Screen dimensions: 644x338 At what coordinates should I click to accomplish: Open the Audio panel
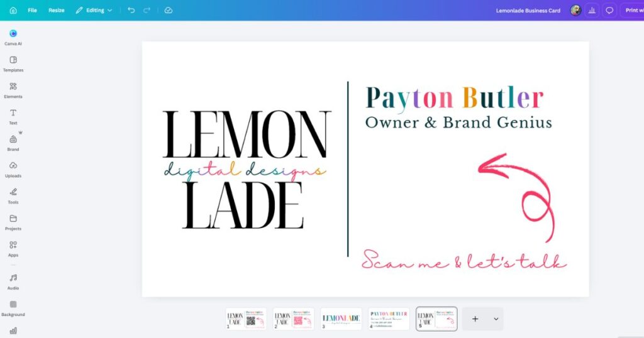click(x=13, y=282)
